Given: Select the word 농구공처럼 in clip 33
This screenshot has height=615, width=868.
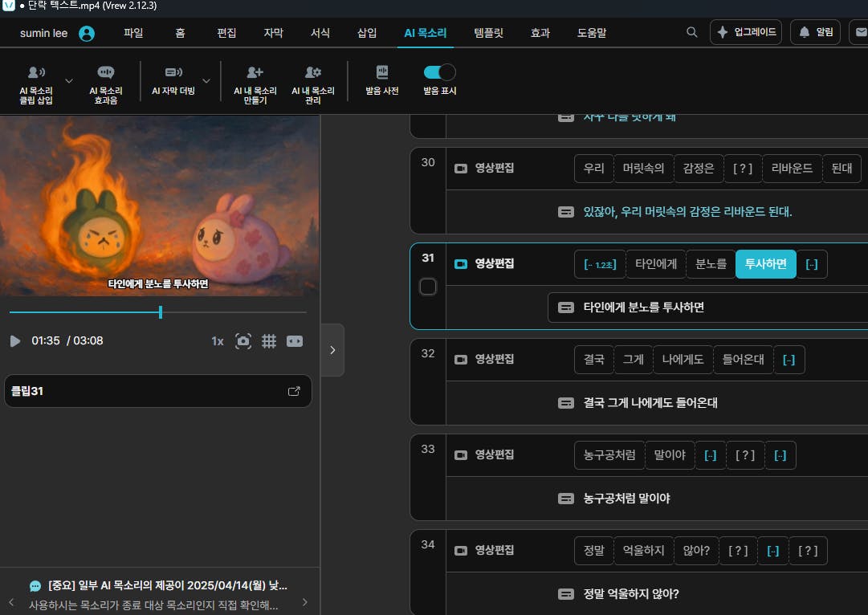Looking at the screenshot, I should [609, 455].
